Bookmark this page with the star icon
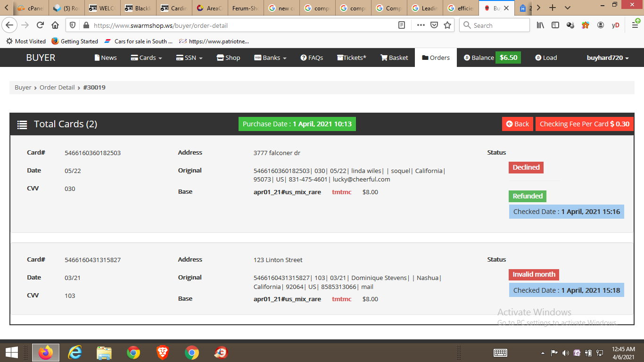644x362 pixels. tap(447, 25)
